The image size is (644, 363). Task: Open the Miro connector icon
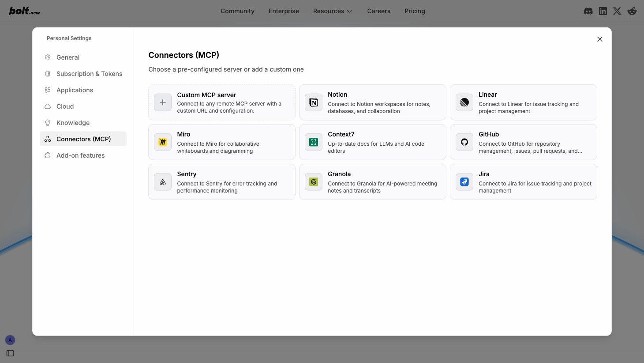[162, 142]
